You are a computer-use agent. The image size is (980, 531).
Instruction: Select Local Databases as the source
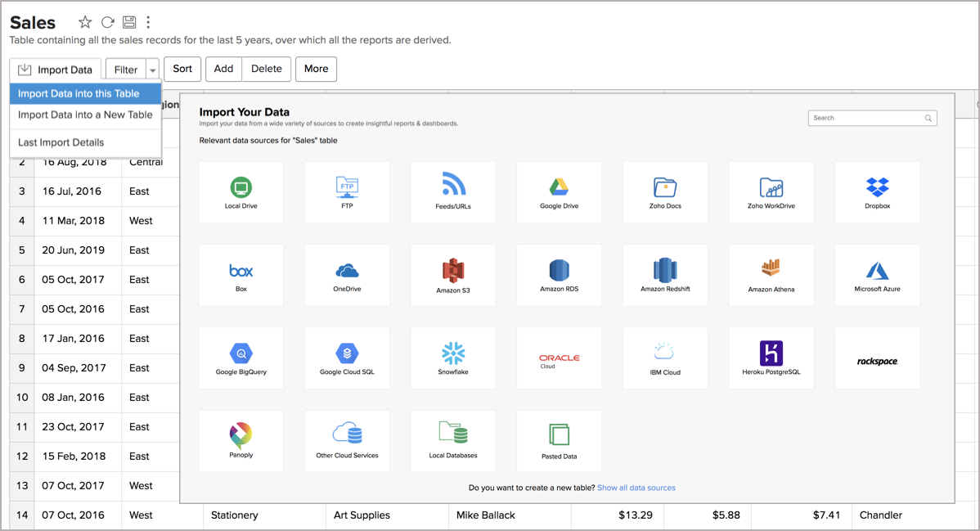pyautogui.click(x=452, y=440)
